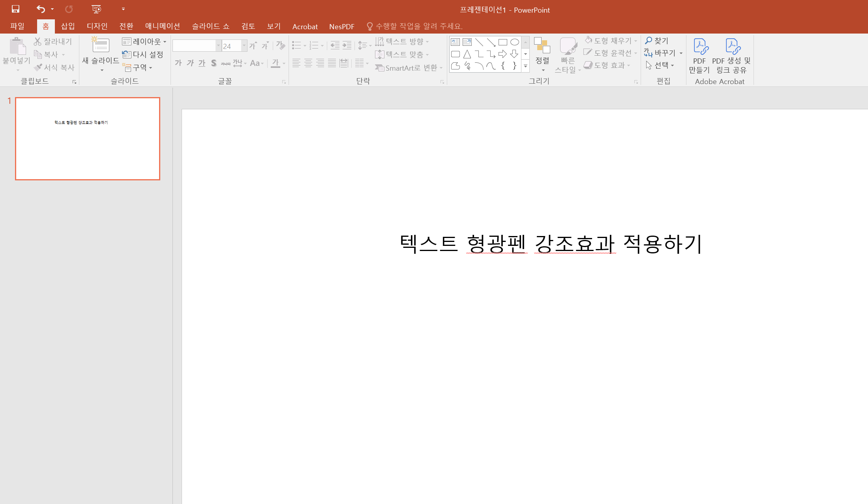Select the text box shape icon

(455, 42)
